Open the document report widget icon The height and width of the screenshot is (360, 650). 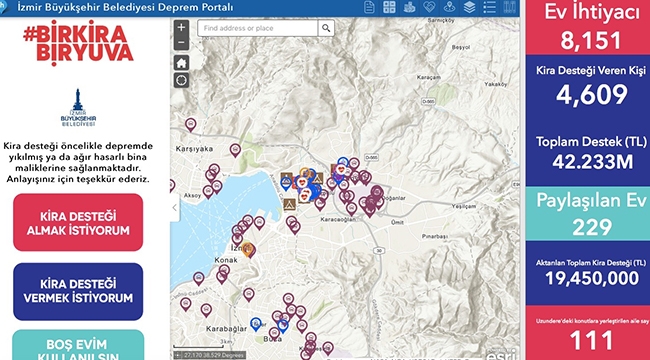click(x=369, y=7)
